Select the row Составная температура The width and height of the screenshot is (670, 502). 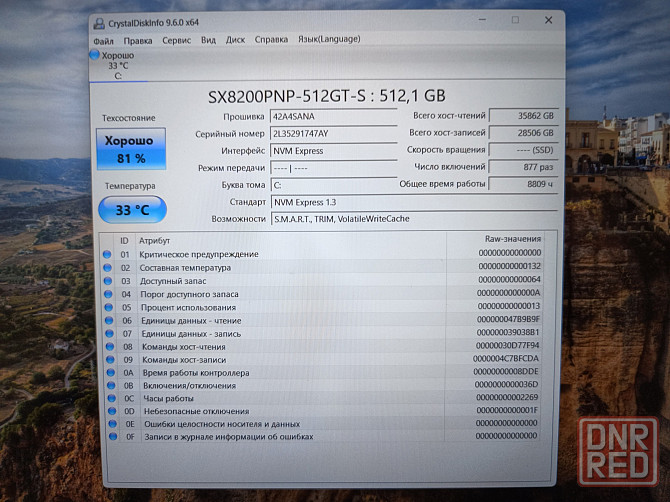click(x=322, y=267)
